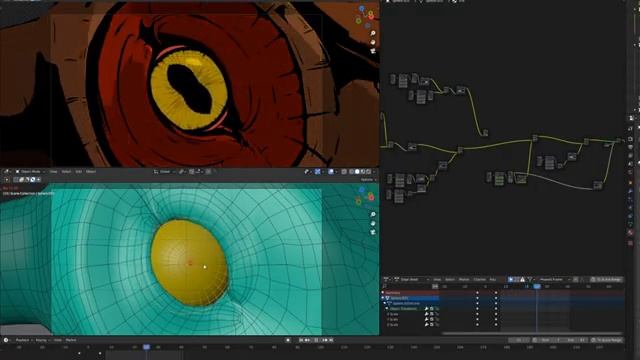The image size is (640, 360).
Task: Open the Dope Sheet editor type selector
Action: tap(387, 280)
